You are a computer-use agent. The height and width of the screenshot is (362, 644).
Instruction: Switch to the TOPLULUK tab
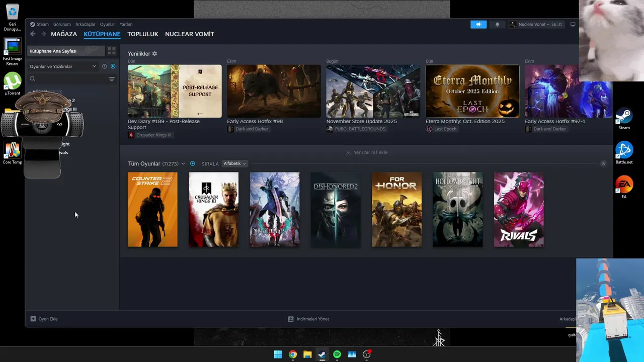143,34
